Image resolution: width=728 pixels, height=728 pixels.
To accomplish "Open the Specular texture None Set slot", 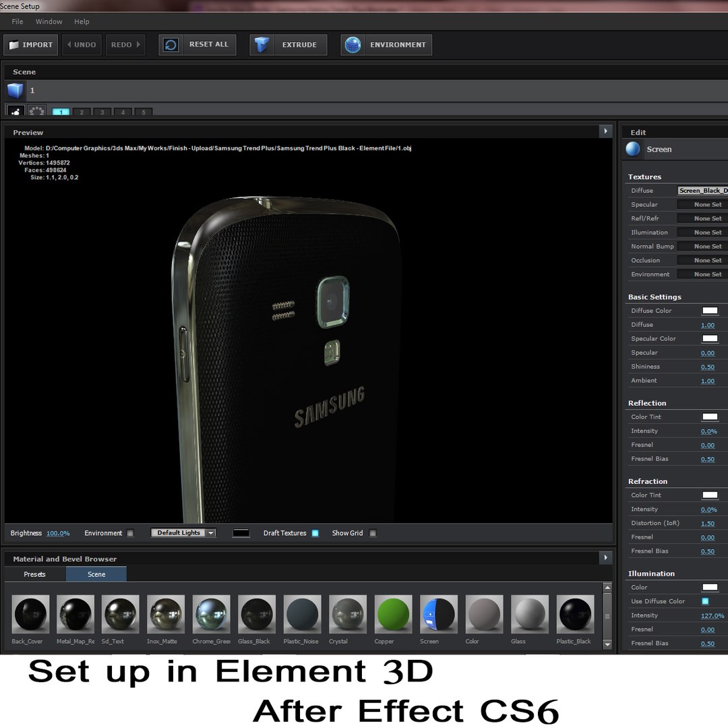I will tap(703, 204).
